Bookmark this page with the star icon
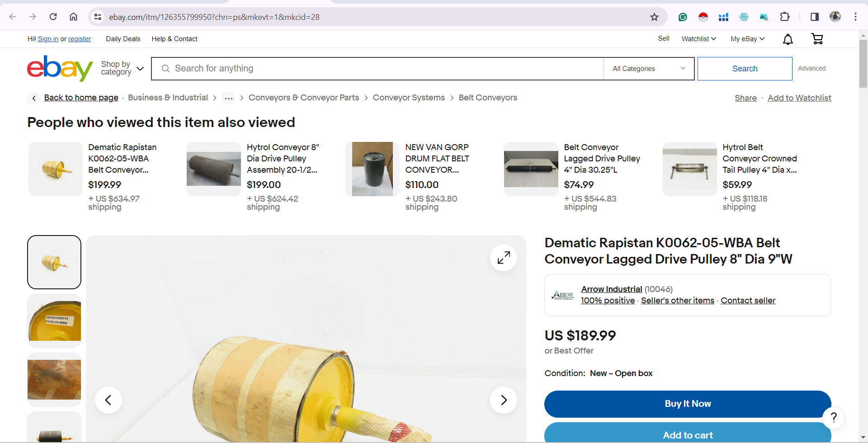The height and width of the screenshot is (443, 868). click(654, 17)
